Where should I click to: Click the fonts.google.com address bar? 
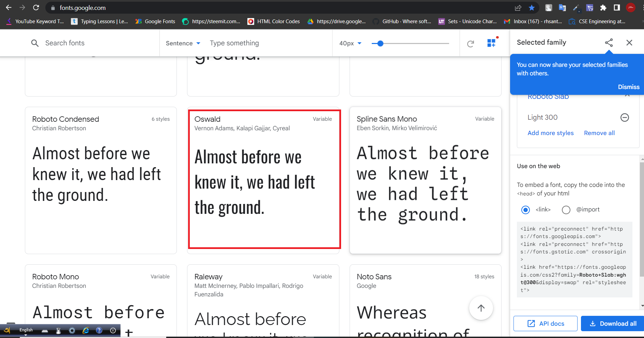click(279, 8)
